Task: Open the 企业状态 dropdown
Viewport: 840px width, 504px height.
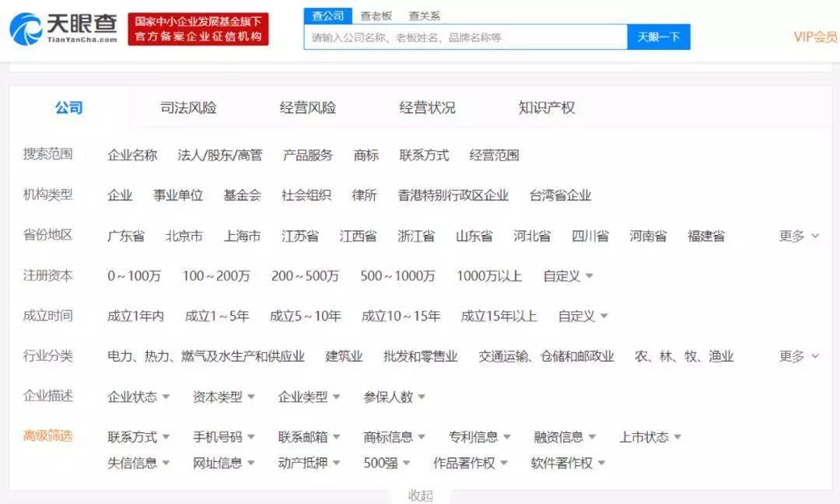Action: [138, 397]
